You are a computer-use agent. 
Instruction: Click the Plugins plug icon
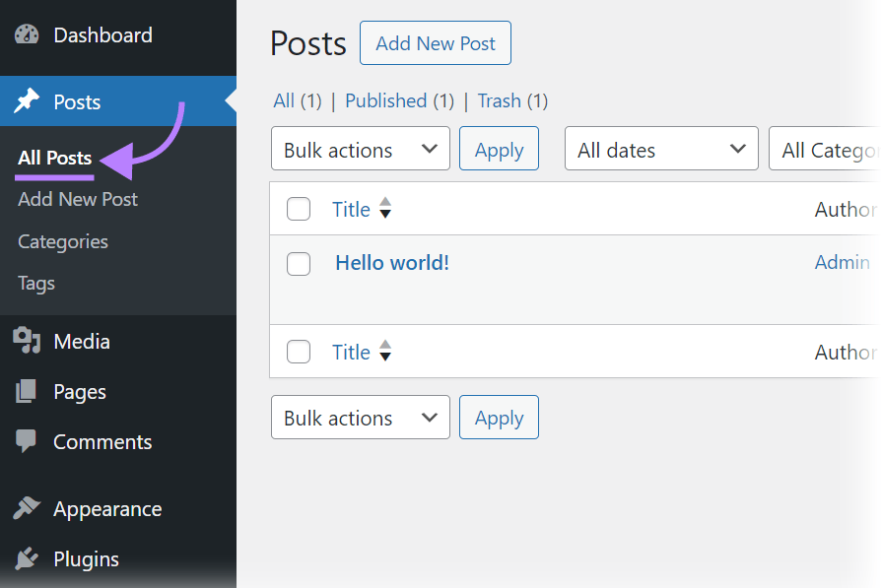(27, 558)
